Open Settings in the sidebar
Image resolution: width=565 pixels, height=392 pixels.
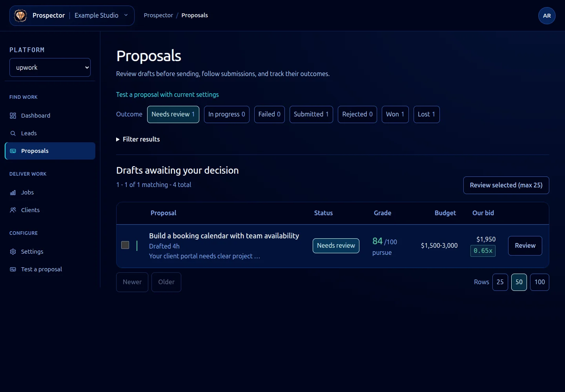pos(50,252)
